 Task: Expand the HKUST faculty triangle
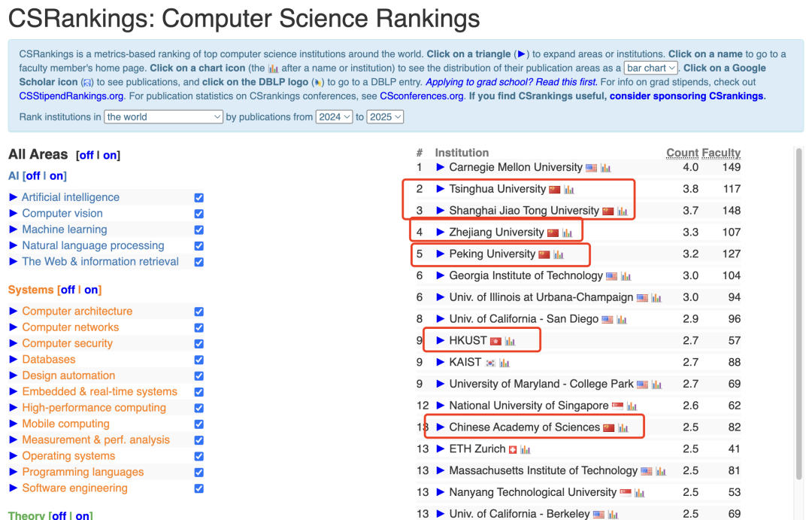click(x=440, y=340)
